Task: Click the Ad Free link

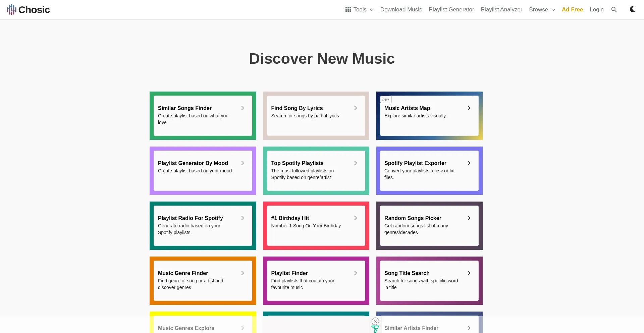Action: pos(572,9)
